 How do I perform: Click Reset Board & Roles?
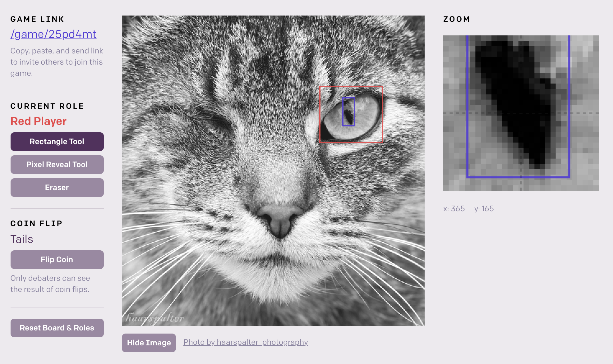tap(57, 328)
